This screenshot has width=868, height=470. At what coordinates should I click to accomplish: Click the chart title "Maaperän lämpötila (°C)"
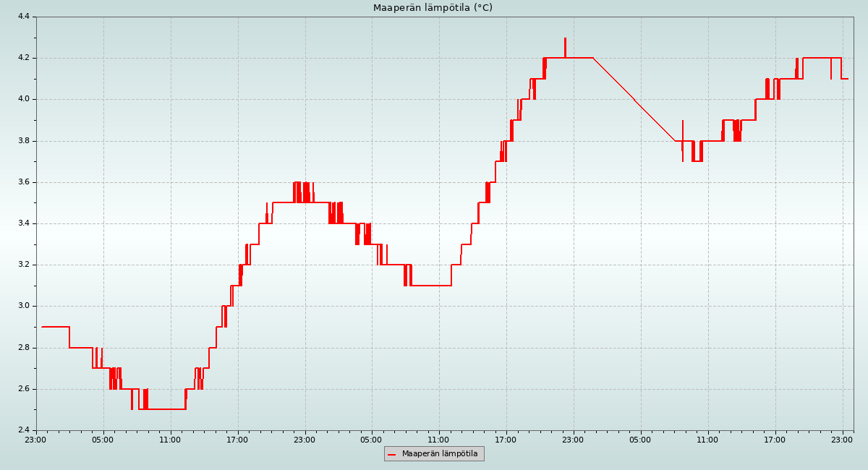433,8
